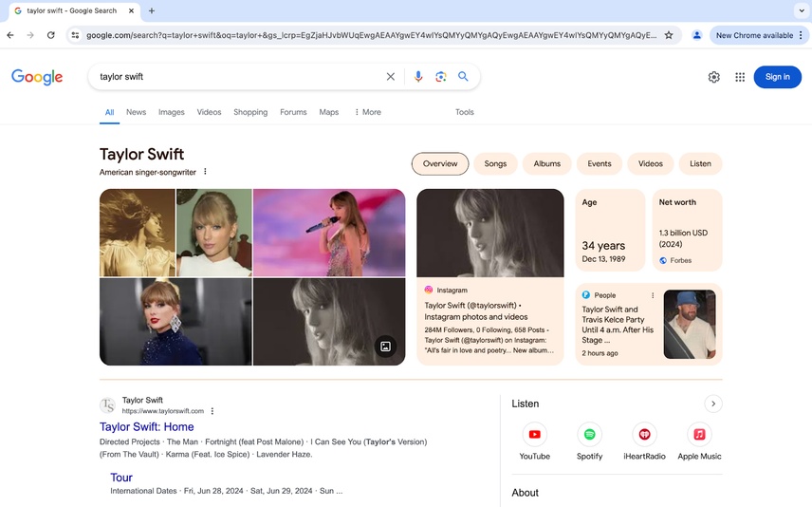Expand the Listen section arrow
Image resolution: width=812 pixels, height=507 pixels.
coord(713,404)
